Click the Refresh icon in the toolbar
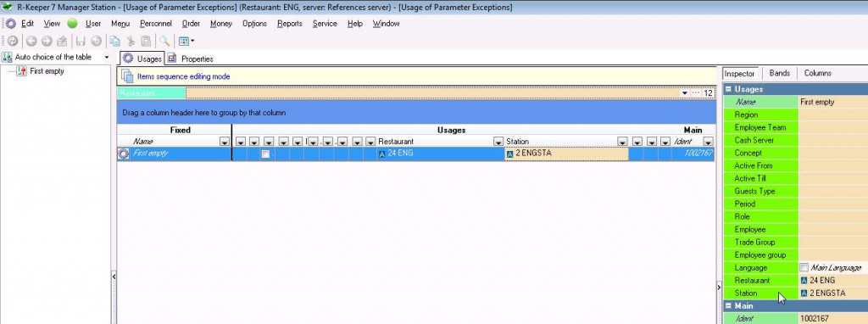The image size is (868, 324). [12, 41]
